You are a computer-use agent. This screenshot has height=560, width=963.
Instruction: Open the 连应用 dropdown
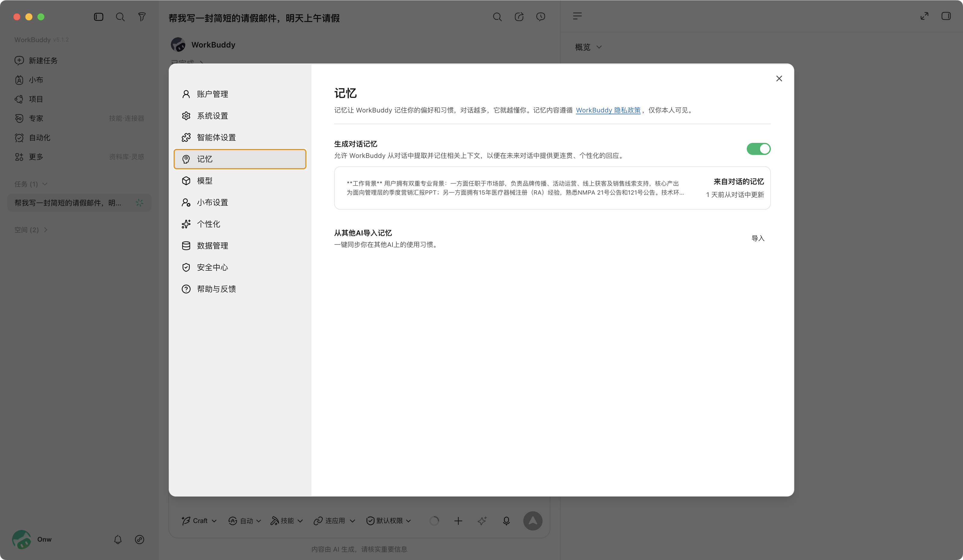click(334, 521)
